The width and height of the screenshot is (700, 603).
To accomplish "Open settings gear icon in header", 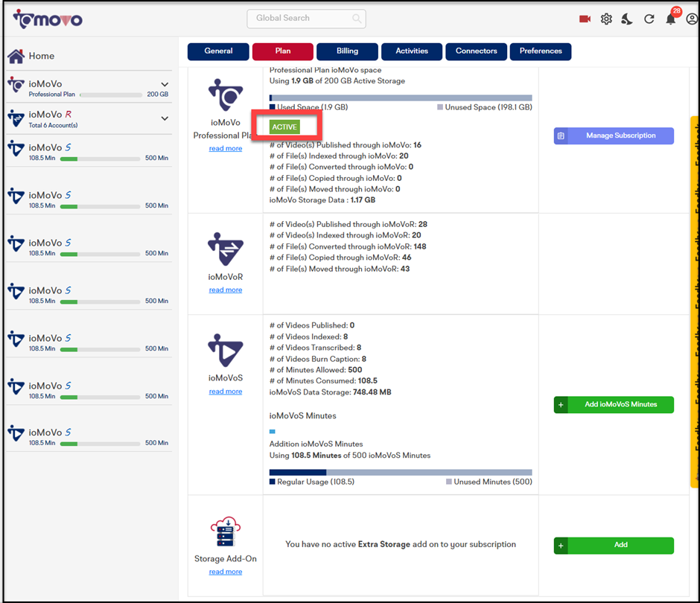I will pyautogui.click(x=606, y=19).
